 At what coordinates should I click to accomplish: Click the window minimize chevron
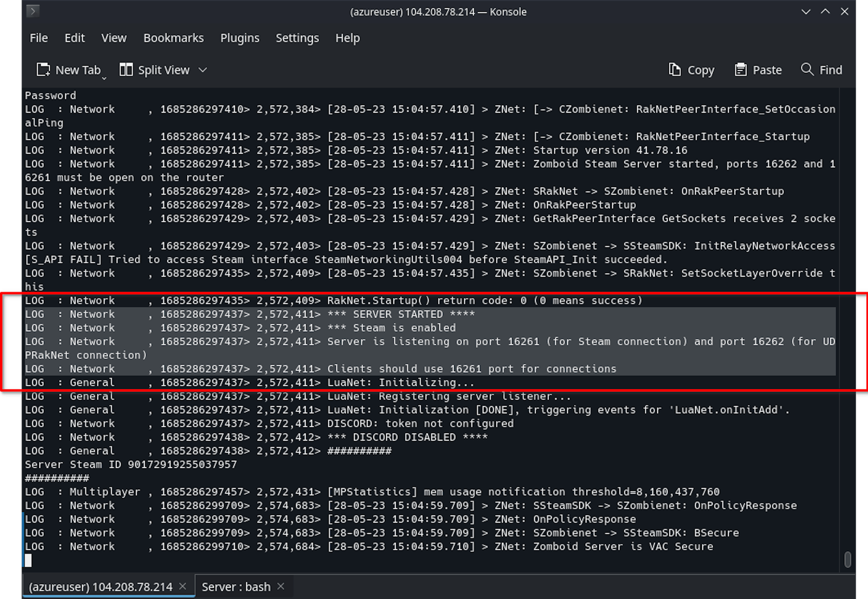[x=806, y=12]
